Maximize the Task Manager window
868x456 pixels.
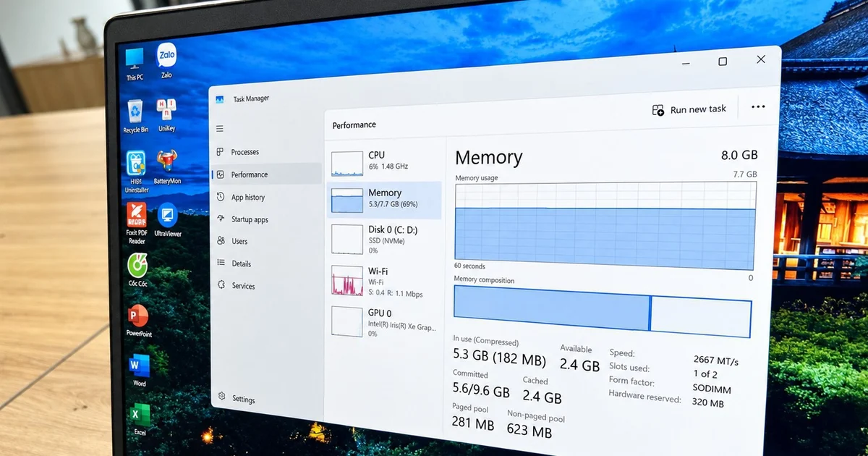click(x=723, y=62)
